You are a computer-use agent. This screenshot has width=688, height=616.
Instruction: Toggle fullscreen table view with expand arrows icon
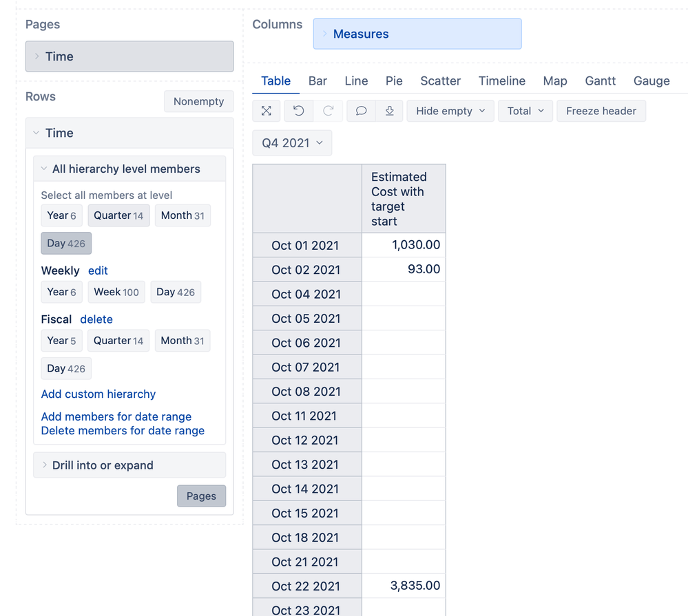[x=267, y=111]
